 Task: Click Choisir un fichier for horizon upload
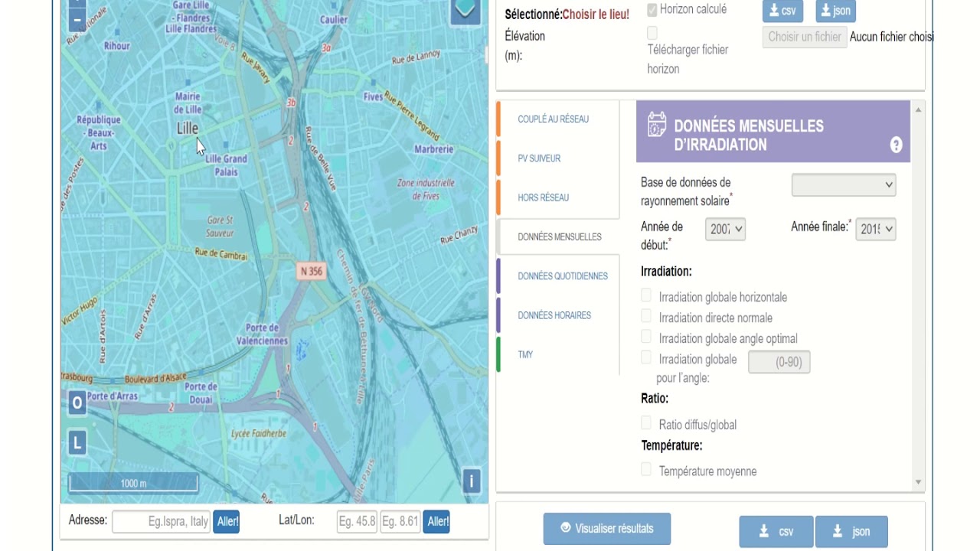804,37
